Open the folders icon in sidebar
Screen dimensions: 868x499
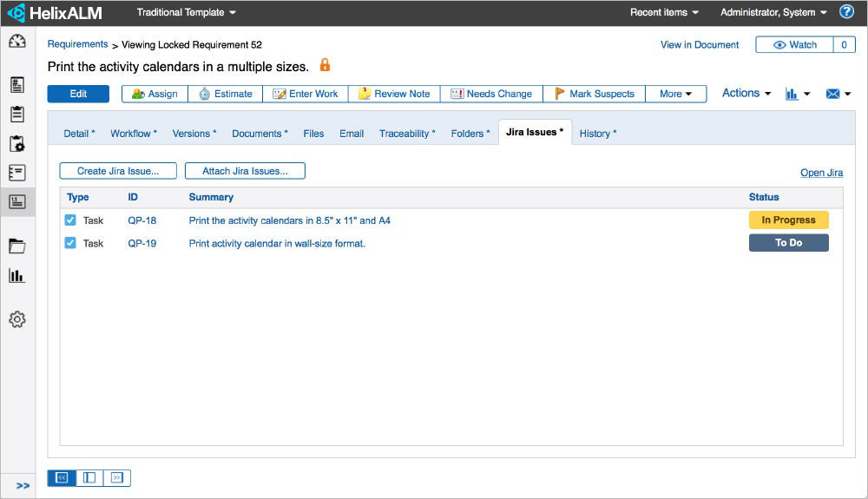(x=17, y=246)
